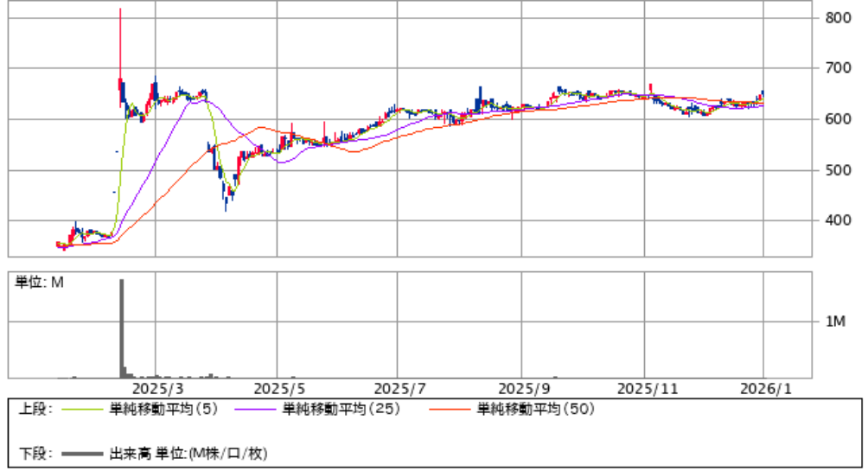Select the 単純移動平均(50) legend label
Viewport: 868px width, 471px height.
(x=535, y=410)
